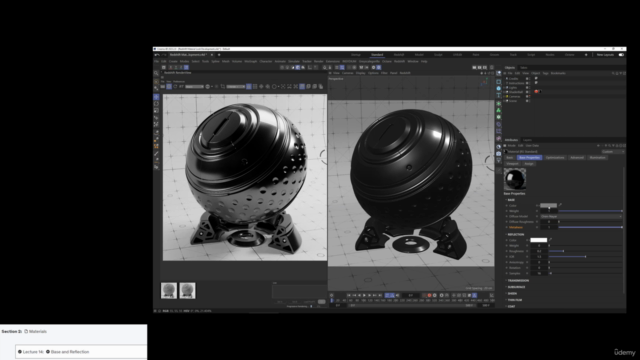The width and height of the screenshot is (640, 360).
Task: Open the Cameras menu in viewport
Action: (x=347, y=73)
